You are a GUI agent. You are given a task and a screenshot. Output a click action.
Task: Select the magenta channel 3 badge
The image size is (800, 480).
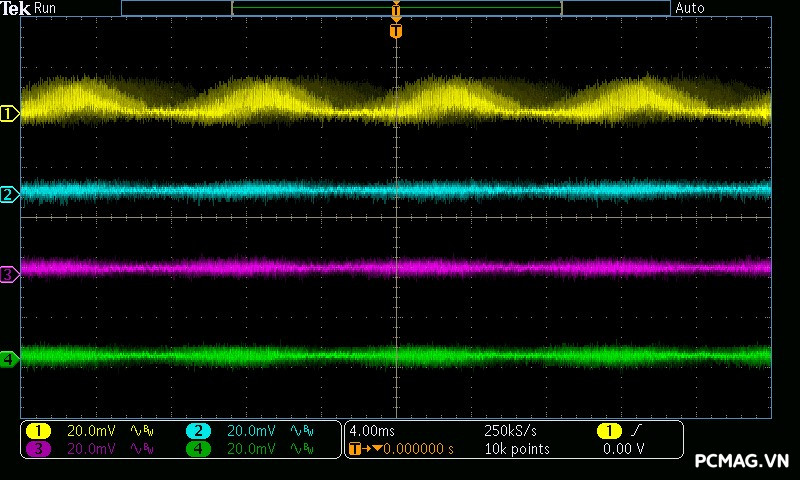click(38, 449)
